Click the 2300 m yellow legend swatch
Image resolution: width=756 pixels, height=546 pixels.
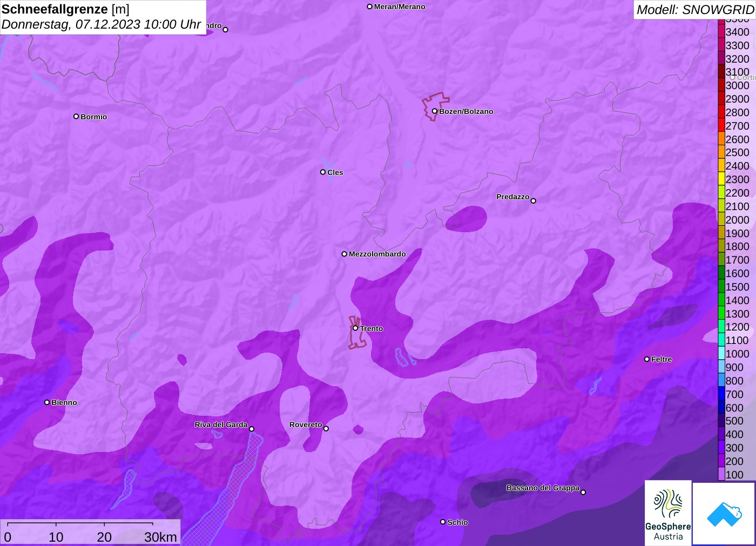tap(721, 179)
